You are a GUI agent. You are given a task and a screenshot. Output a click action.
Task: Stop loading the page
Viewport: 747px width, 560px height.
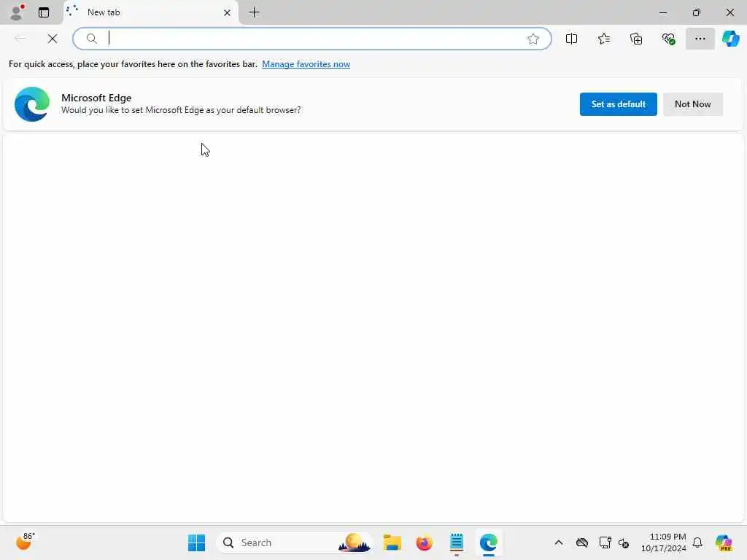pyautogui.click(x=53, y=39)
